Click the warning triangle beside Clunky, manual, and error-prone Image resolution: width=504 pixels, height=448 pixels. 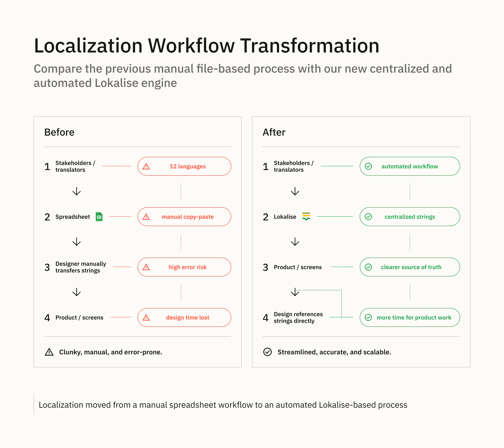[49, 352]
